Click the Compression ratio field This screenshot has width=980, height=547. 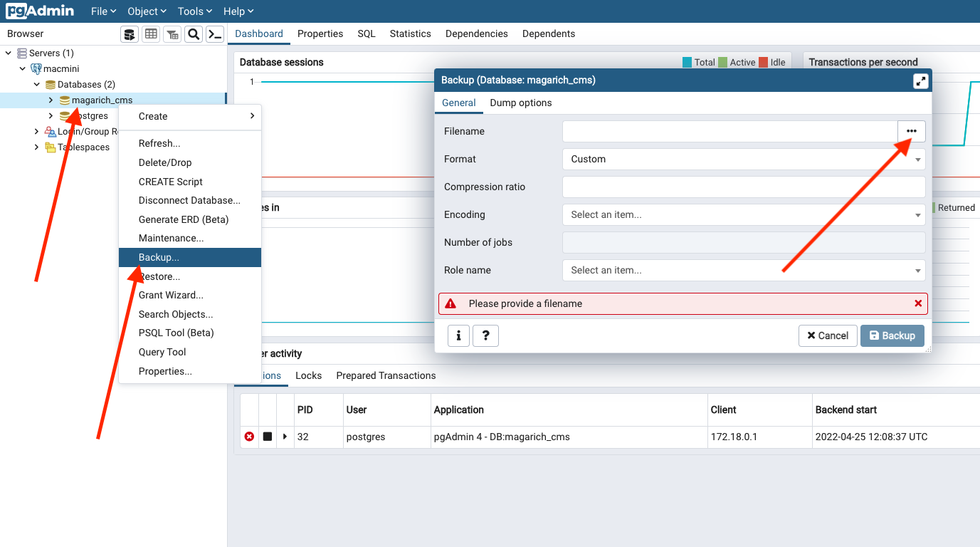click(x=743, y=187)
